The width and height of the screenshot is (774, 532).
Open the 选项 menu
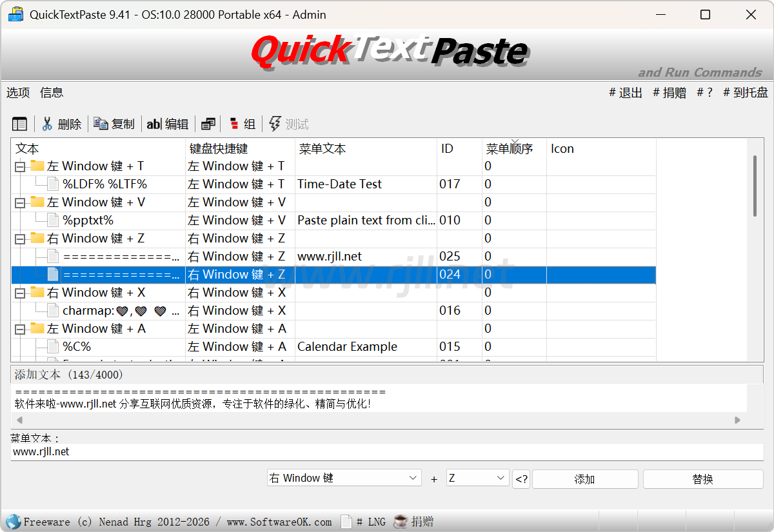coord(18,93)
